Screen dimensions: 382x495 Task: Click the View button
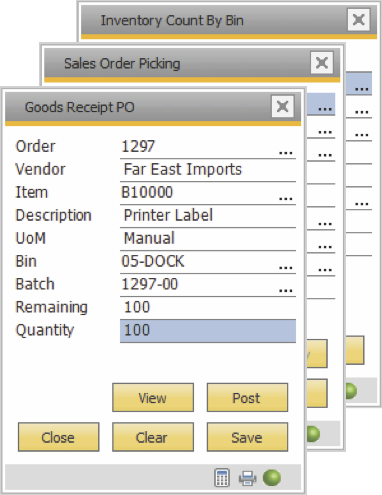(x=153, y=397)
